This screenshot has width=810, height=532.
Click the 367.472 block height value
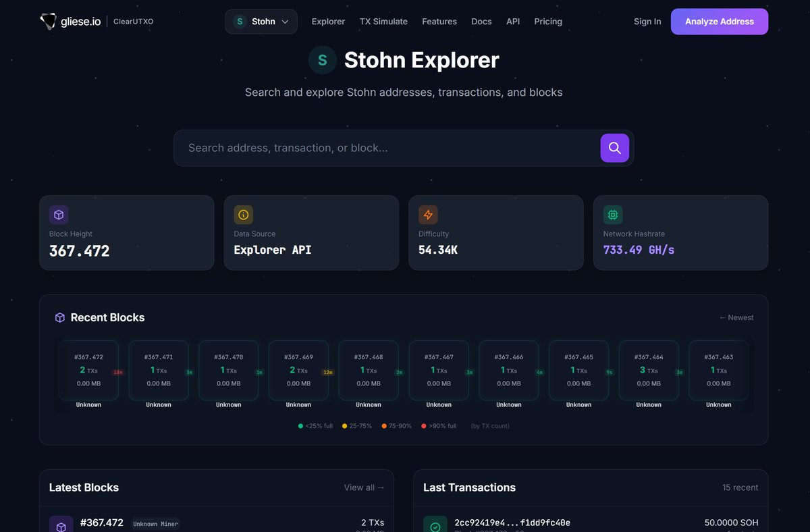pyautogui.click(x=79, y=251)
